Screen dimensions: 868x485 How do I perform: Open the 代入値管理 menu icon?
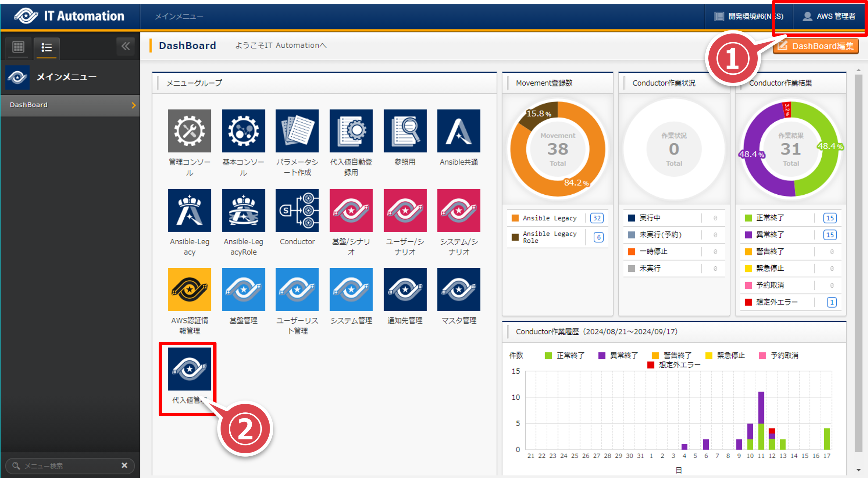[189, 369]
